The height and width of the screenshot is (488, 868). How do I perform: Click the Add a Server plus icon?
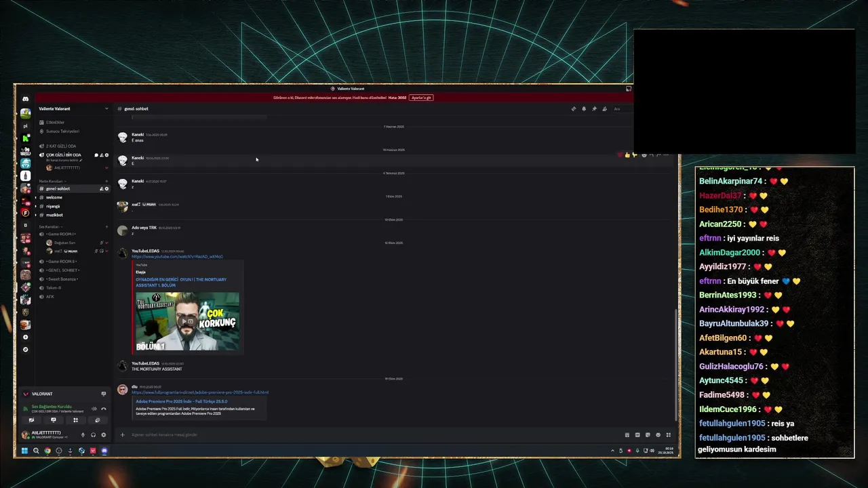[x=25, y=337]
